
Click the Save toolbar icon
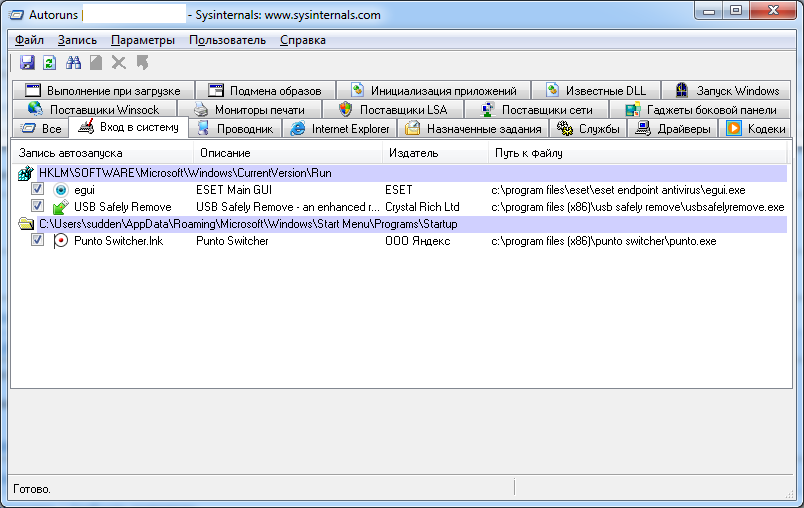coord(27,63)
